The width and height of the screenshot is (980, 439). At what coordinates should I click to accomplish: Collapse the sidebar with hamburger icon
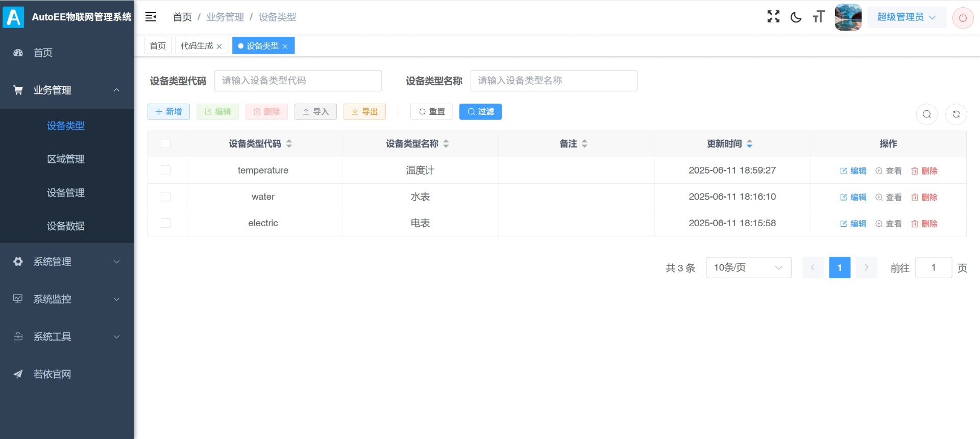coord(151,17)
